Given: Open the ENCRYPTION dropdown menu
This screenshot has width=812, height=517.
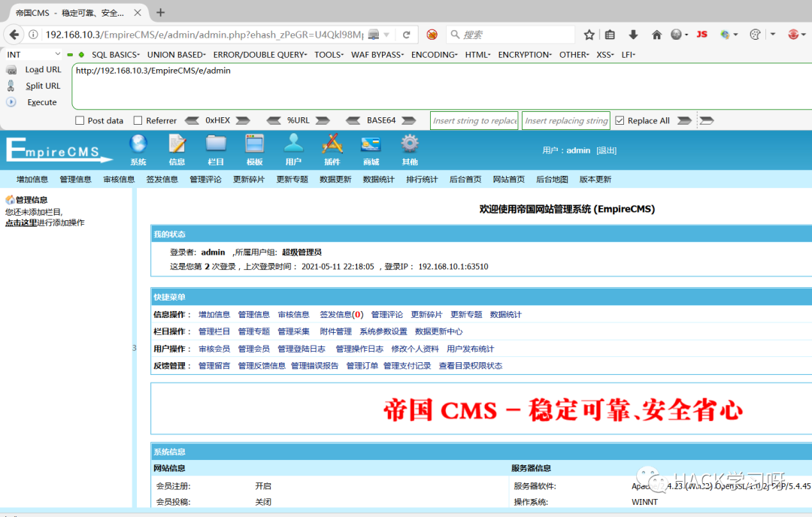Looking at the screenshot, I should coord(525,54).
